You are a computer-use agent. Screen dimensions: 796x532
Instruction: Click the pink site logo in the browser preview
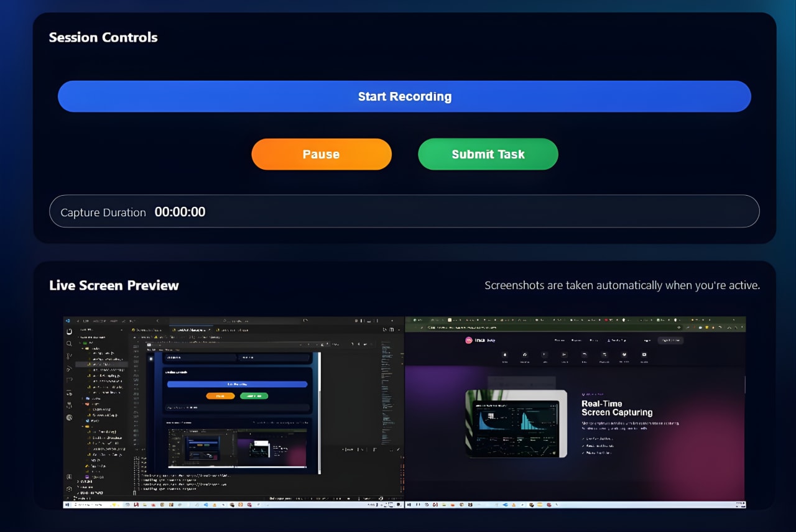(x=469, y=340)
